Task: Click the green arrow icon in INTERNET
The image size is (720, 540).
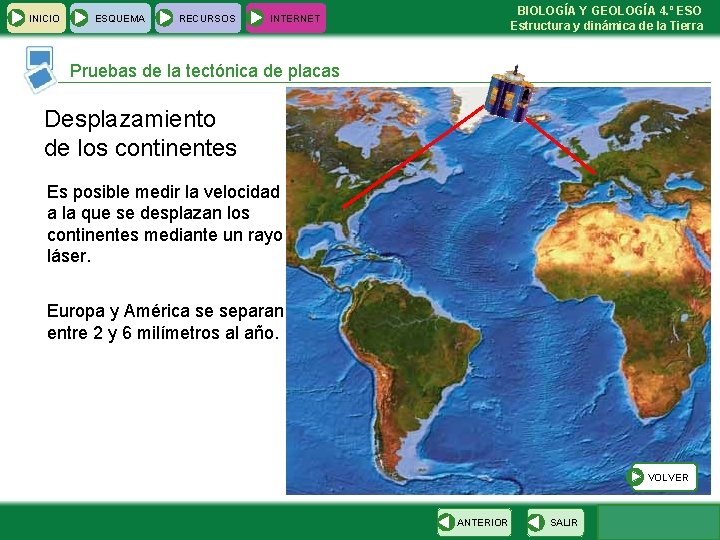Action: coord(256,18)
